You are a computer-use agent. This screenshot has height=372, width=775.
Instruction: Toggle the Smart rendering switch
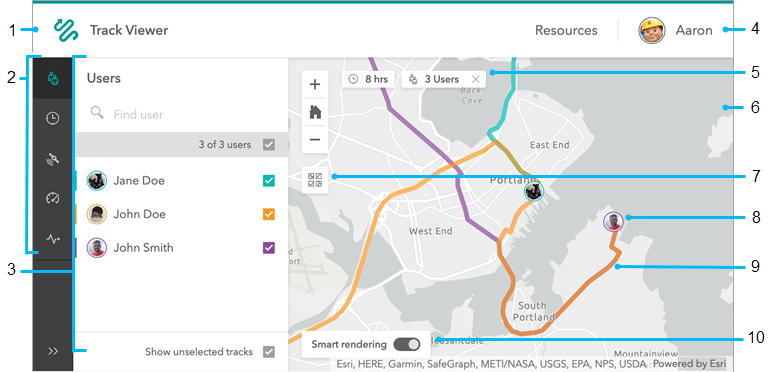(x=407, y=344)
